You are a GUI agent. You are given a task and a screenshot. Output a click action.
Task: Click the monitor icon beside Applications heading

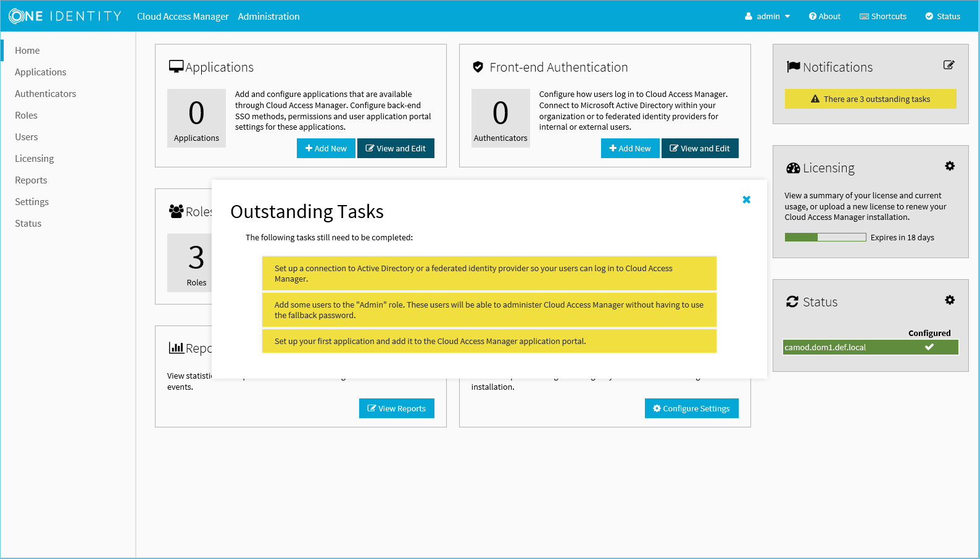coord(176,67)
